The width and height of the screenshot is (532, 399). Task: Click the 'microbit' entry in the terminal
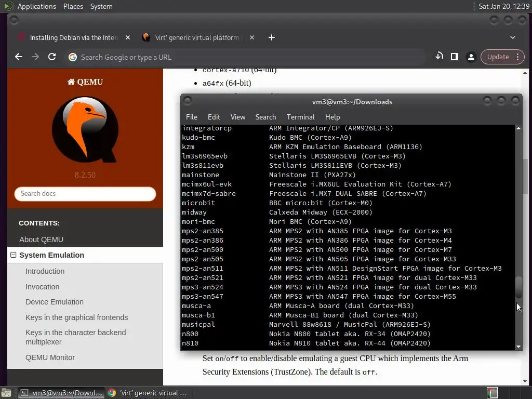(198, 203)
